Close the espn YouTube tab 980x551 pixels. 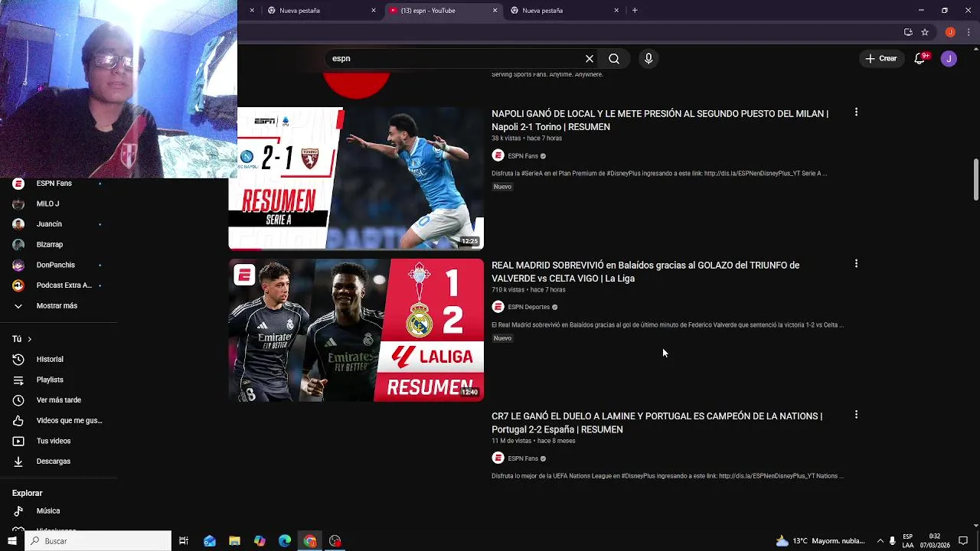495,11
